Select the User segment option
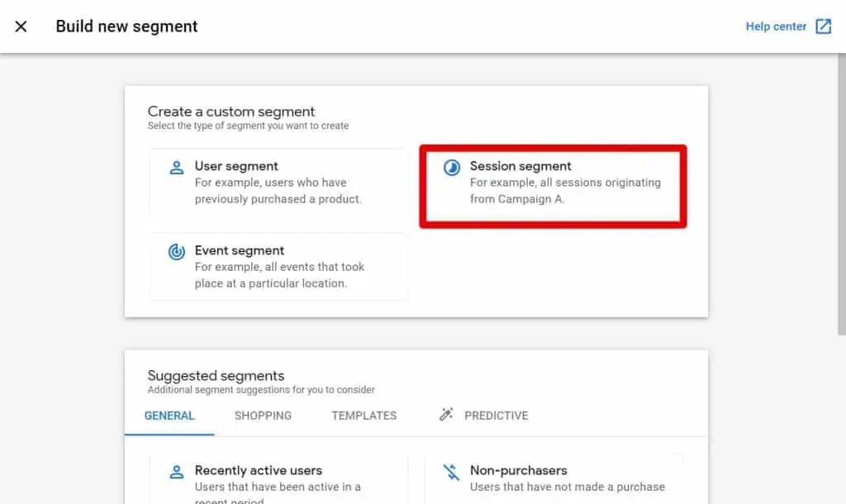846x504 pixels. click(x=278, y=182)
